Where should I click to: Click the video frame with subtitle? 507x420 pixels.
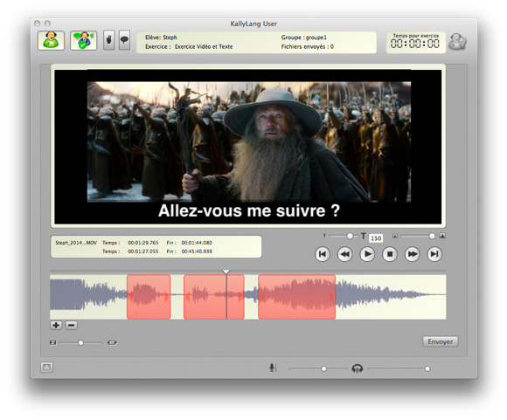tap(248, 147)
